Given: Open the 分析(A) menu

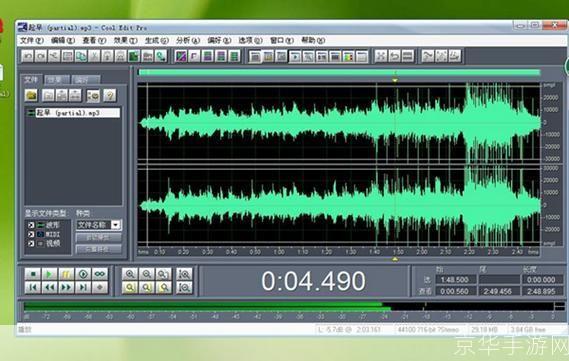Looking at the screenshot, I should coord(188,40).
